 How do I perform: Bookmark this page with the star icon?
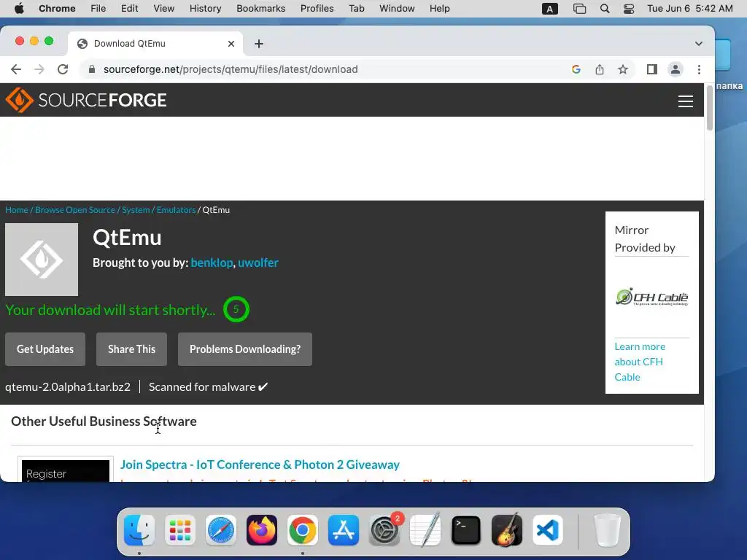click(623, 69)
